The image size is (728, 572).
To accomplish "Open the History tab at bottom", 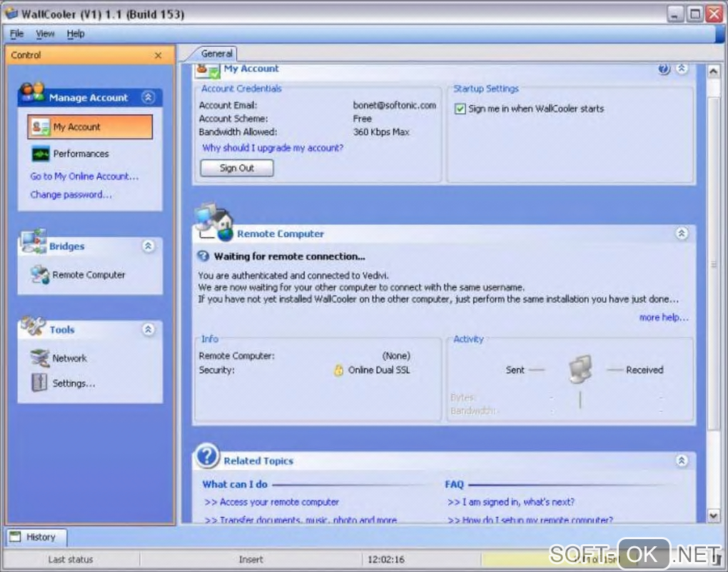I will point(36,537).
